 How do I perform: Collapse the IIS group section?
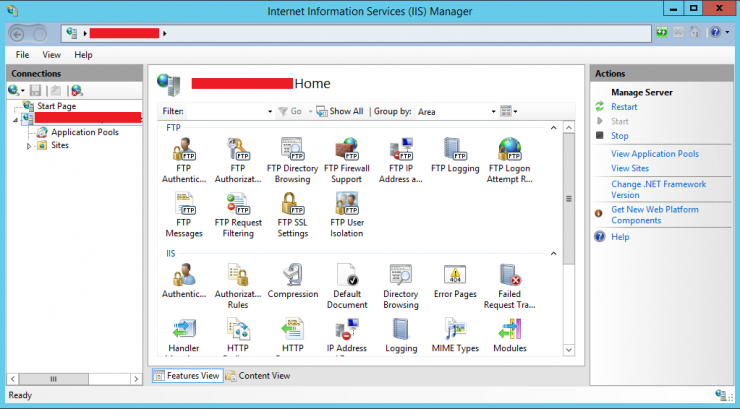pyautogui.click(x=554, y=254)
